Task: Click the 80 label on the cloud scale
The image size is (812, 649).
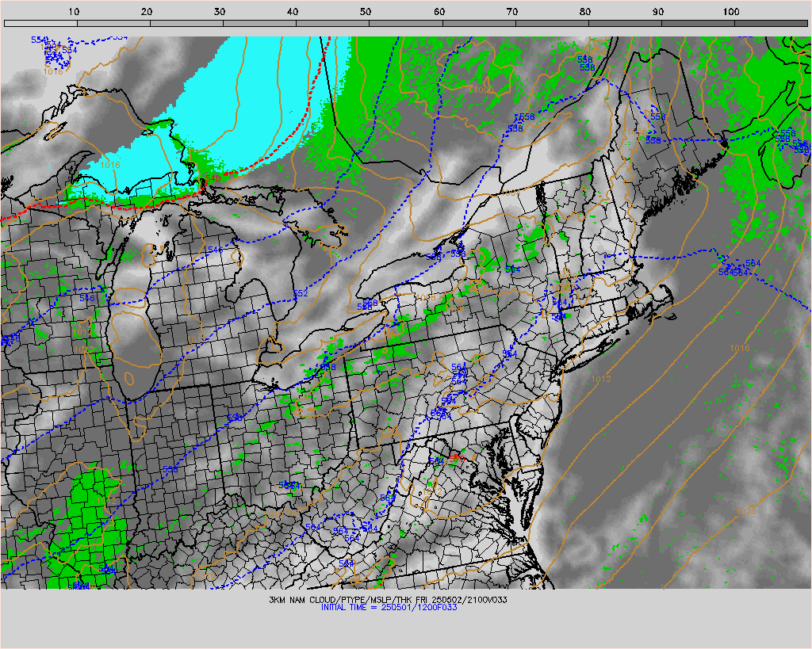Action: pos(585,11)
